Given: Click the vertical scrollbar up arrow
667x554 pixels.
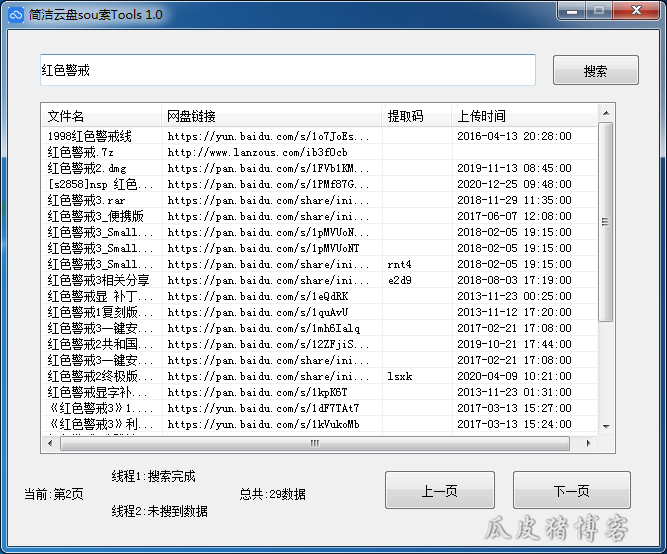Looking at the screenshot, I should pyautogui.click(x=606, y=113).
